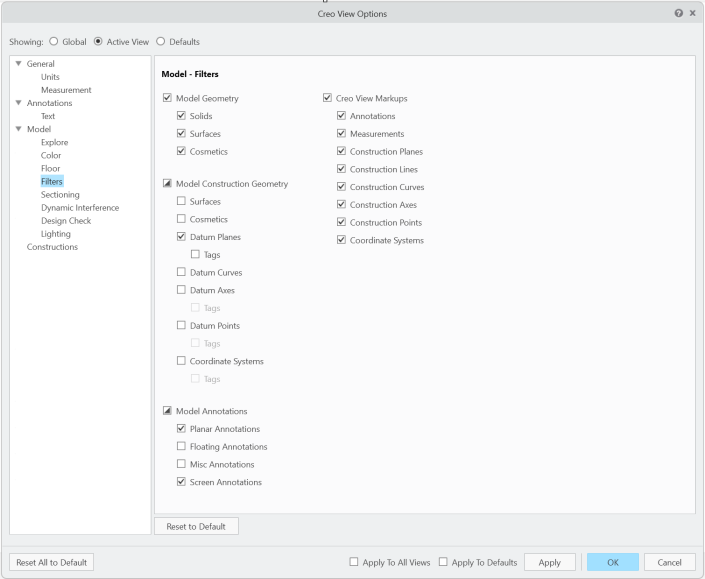This screenshot has width=705, height=579.
Task: Open the Design Check page
Action: (66, 220)
